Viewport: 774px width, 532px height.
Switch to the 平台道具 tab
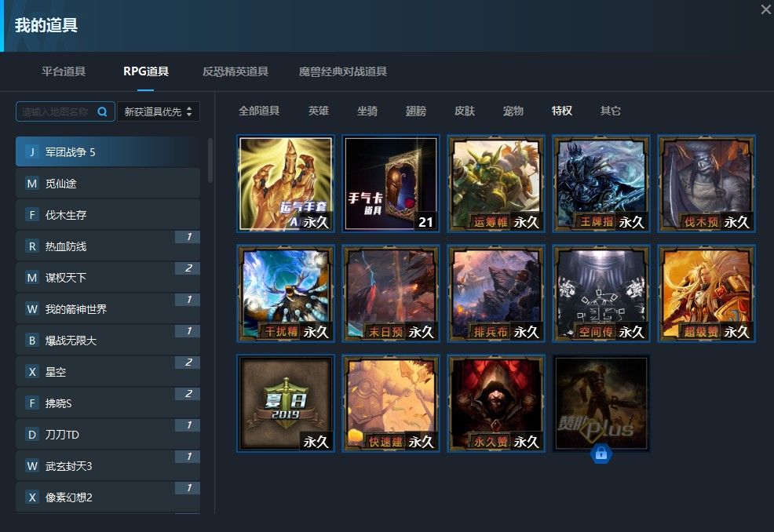point(64,71)
